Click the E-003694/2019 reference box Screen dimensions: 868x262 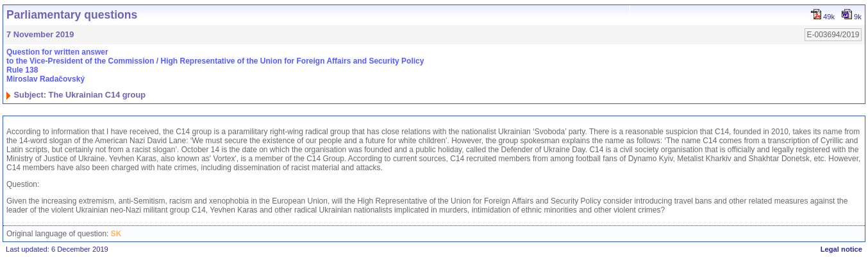point(833,35)
